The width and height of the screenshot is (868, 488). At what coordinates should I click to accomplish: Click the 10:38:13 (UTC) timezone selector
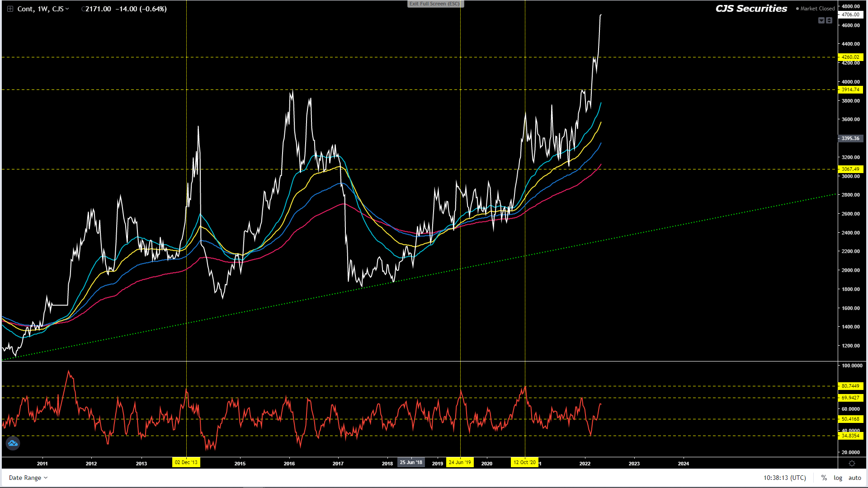click(x=785, y=478)
